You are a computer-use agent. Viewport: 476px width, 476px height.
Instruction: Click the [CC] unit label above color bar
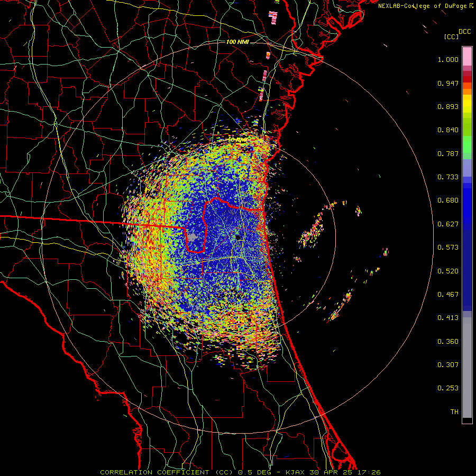pyautogui.click(x=451, y=36)
